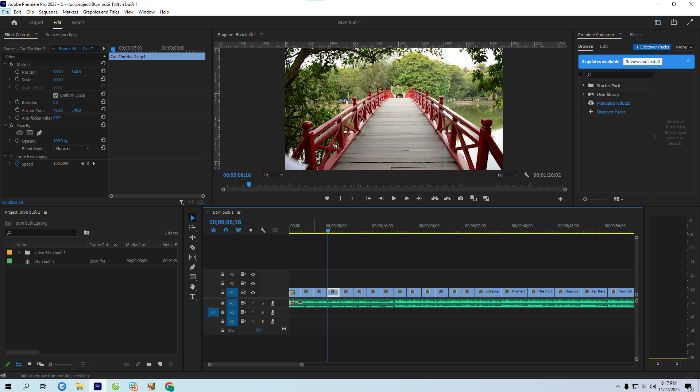Click the blue Discover Packs button
Screen dimensions: 700x392
[652, 47]
